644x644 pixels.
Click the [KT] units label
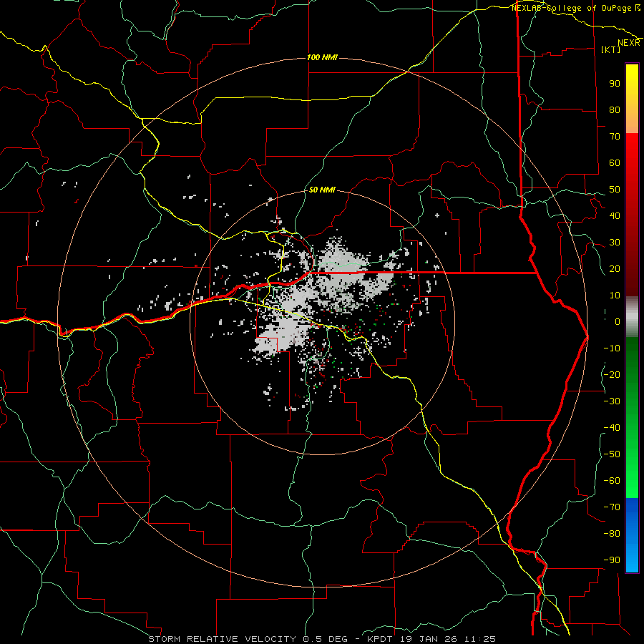tap(611, 49)
